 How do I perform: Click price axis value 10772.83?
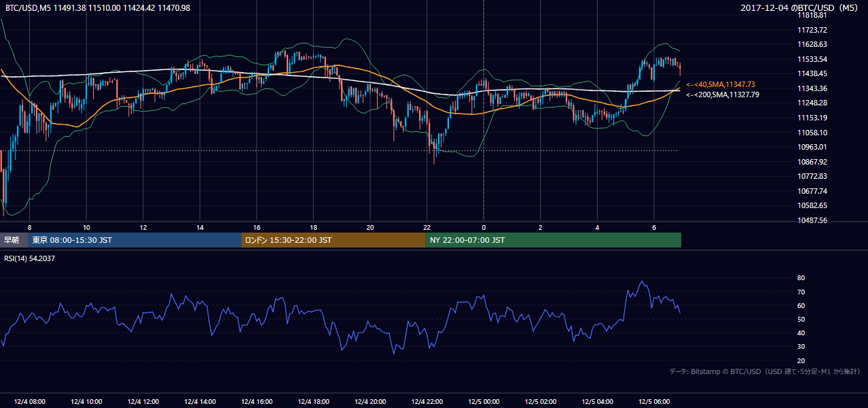click(x=812, y=176)
